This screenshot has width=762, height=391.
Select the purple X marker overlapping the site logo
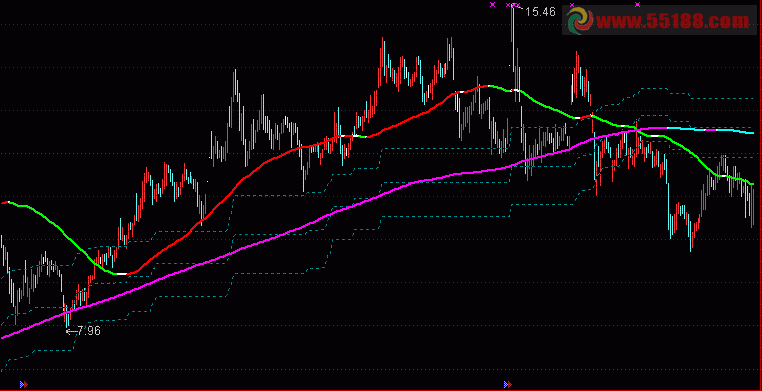point(572,5)
